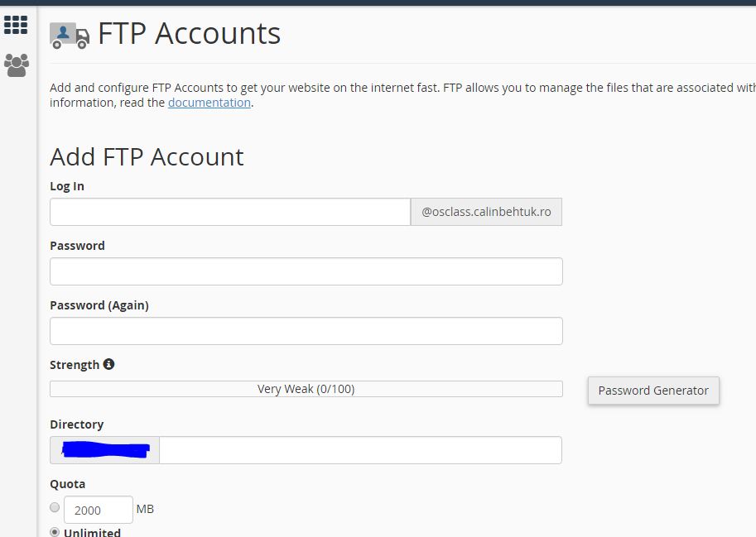Click the redacted Directory prefix box
The height and width of the screenshot is (537, 756).
pos(105,450)
